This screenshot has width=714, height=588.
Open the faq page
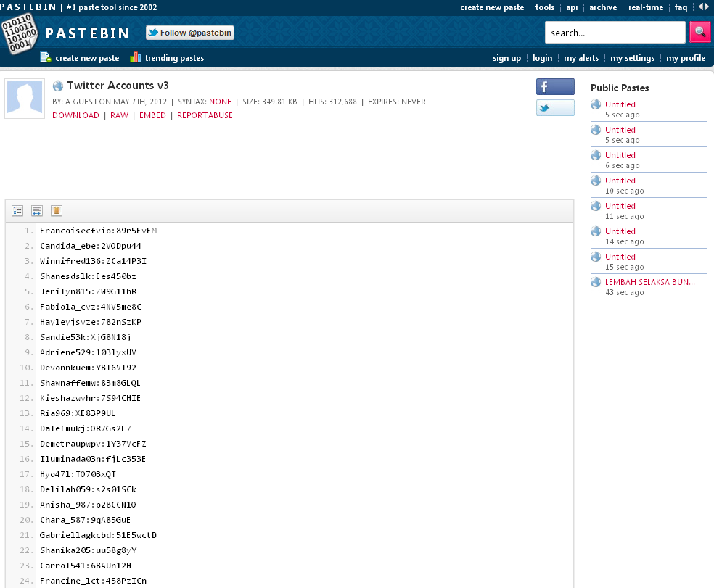681,7
